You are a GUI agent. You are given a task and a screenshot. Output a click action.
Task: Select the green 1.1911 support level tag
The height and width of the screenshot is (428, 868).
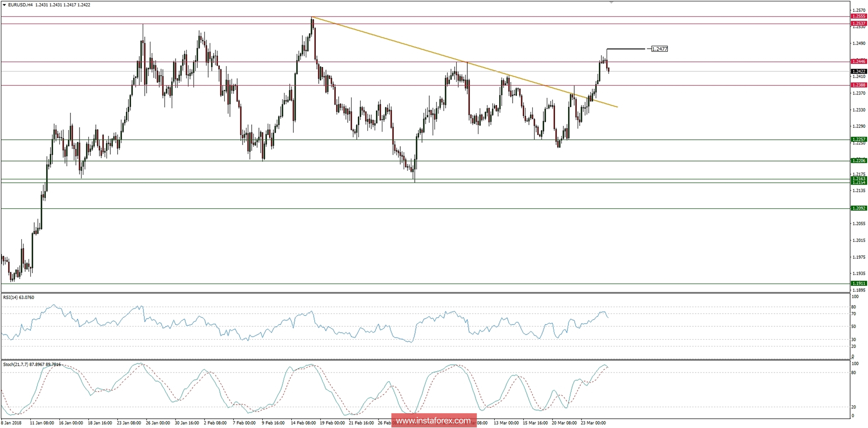click(x=858, y=283)
